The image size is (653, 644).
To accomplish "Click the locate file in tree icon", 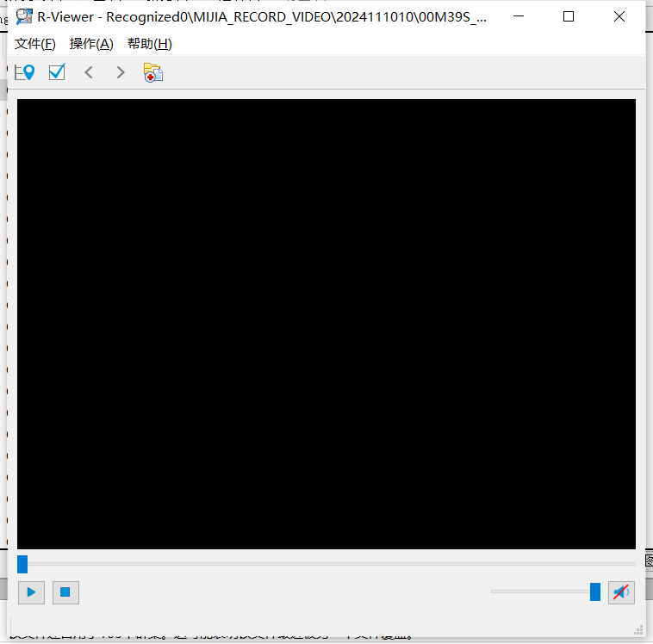I will coord(25,72).
